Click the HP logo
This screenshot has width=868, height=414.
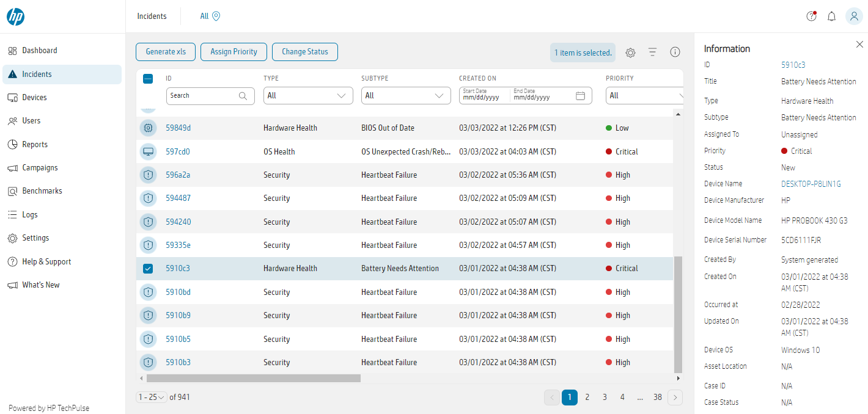(16, 16)
